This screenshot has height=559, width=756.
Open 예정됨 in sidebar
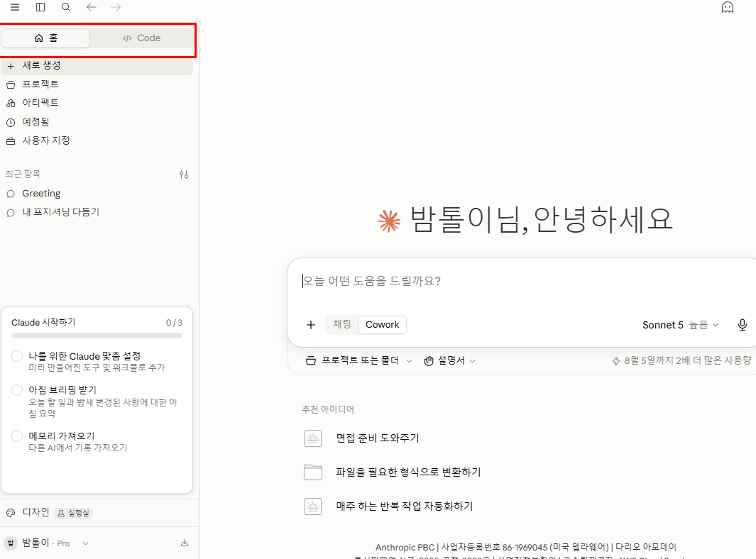coord(97,122)
